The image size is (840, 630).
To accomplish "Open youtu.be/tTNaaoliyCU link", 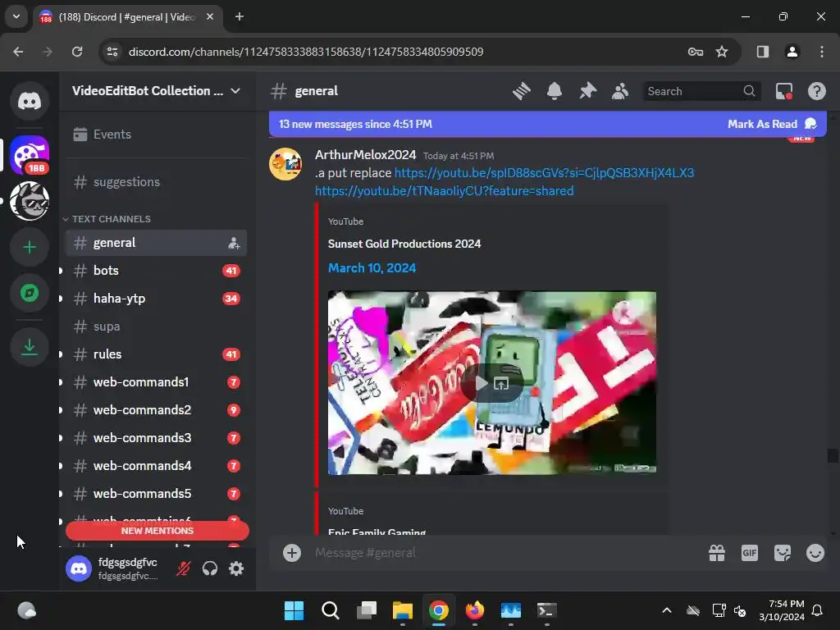I will coord(444,191).
